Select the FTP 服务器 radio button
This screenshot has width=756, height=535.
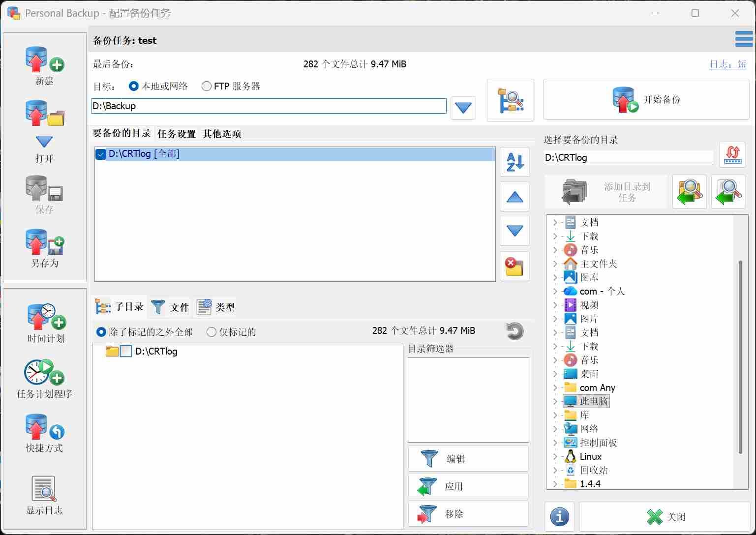[x=207, y=87]
